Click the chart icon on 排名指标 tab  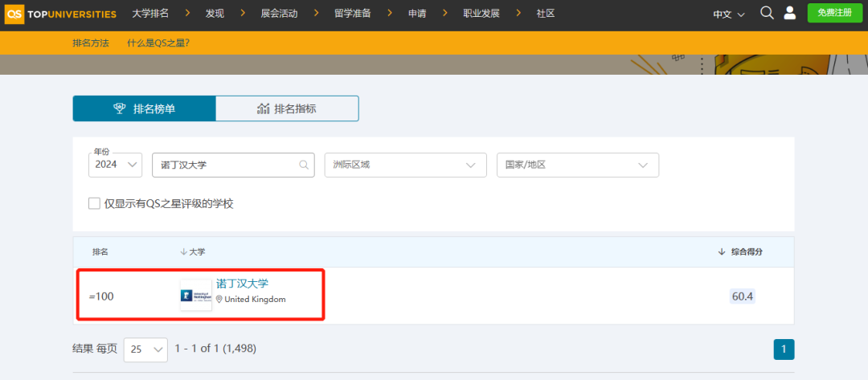point(263,108)
